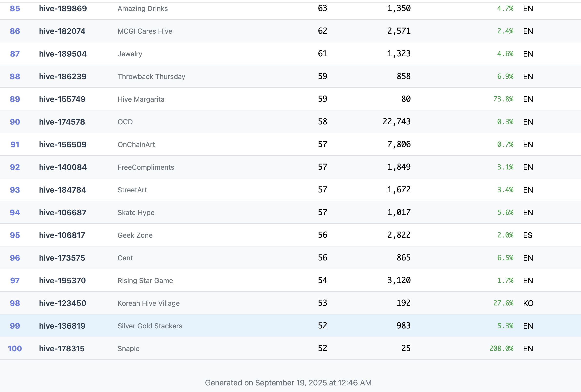Open the hive-173575 Cent ID
Image resolution: width=581 pixels, height=392 pixels.
(x=62, y=258)
